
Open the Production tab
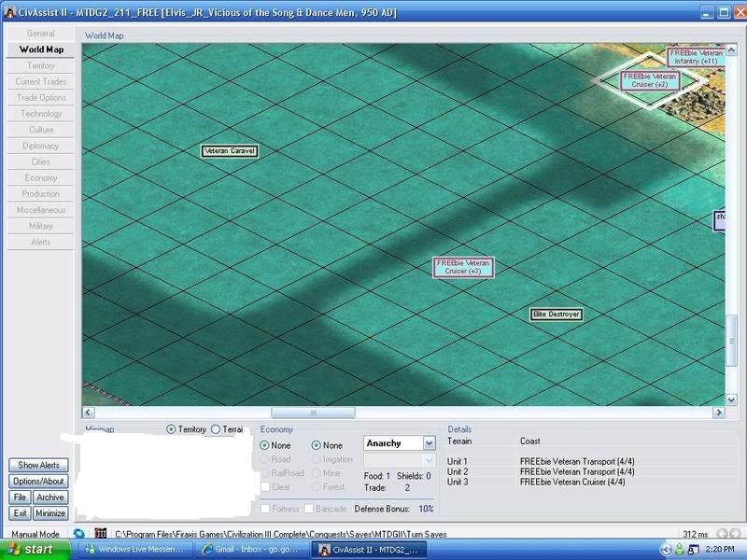40,194
